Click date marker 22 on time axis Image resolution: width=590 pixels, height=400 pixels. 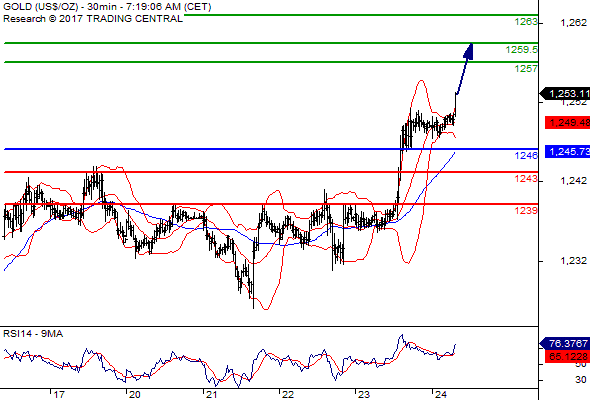point(287,395)
